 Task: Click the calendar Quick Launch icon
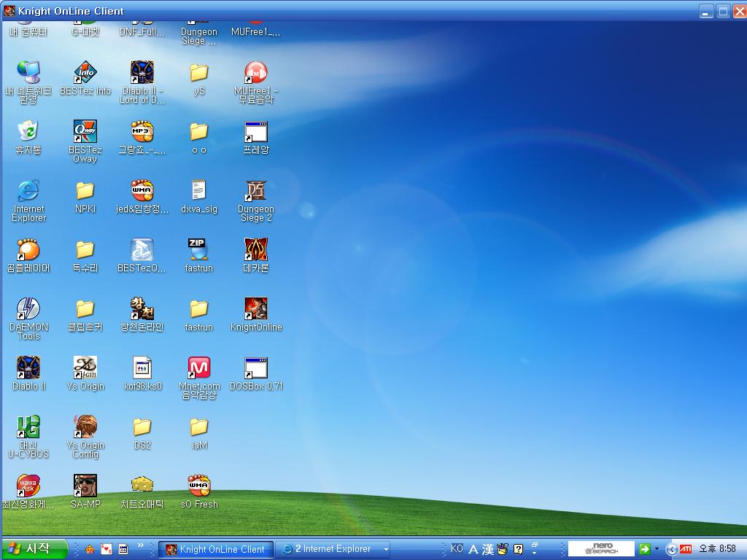click(123, 550)
